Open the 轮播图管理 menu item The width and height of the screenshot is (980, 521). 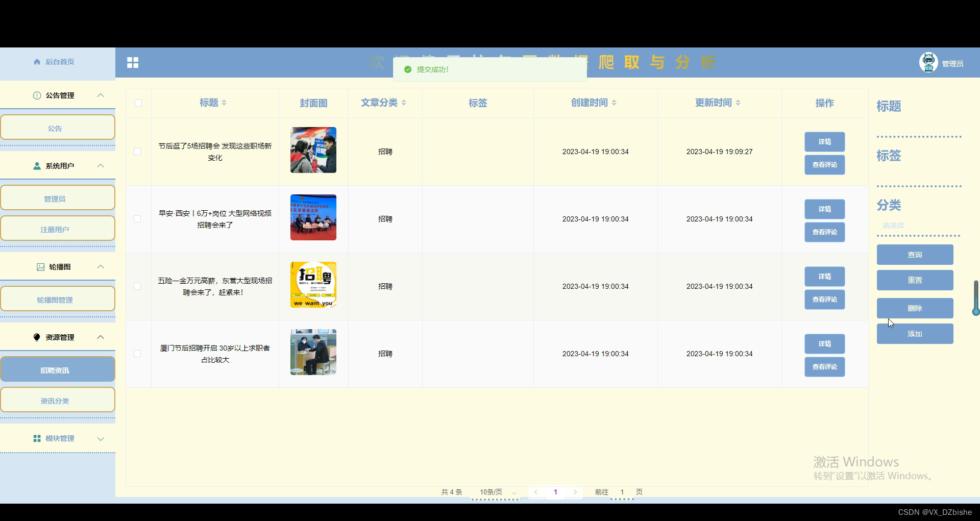click(58, 299)
